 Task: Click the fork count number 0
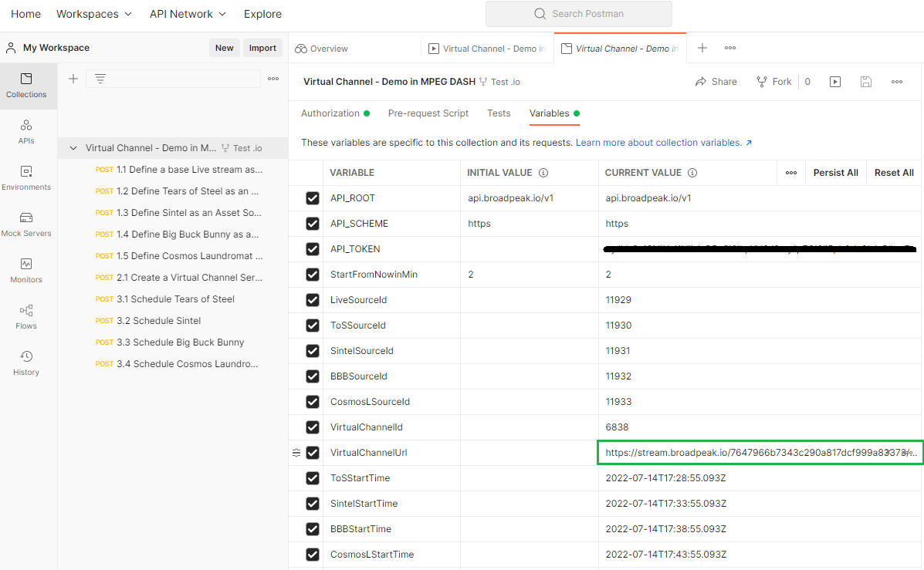pyautogui.click(x=807, y=82)
